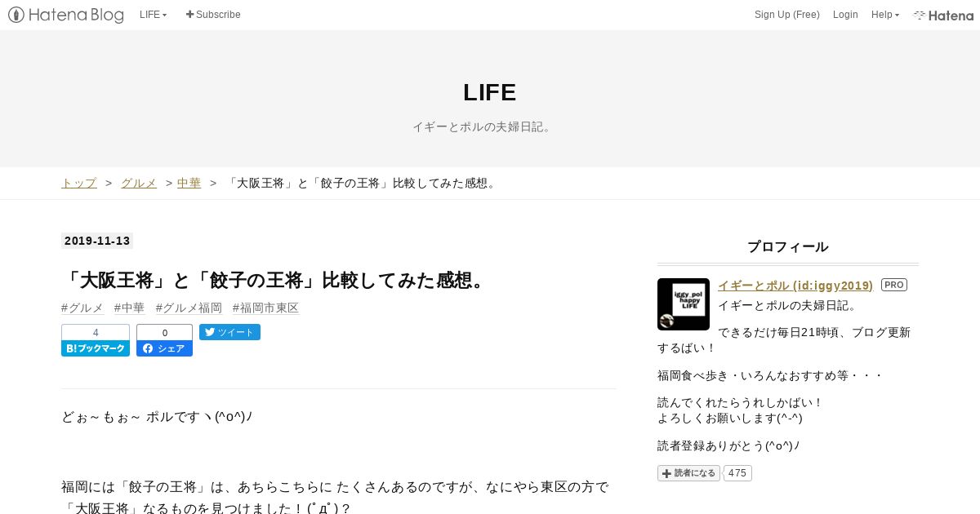Viewport: 980px width, 514px height.
Task: Go to グルメ breadcrumb link
Action: [x=139, y=183]
